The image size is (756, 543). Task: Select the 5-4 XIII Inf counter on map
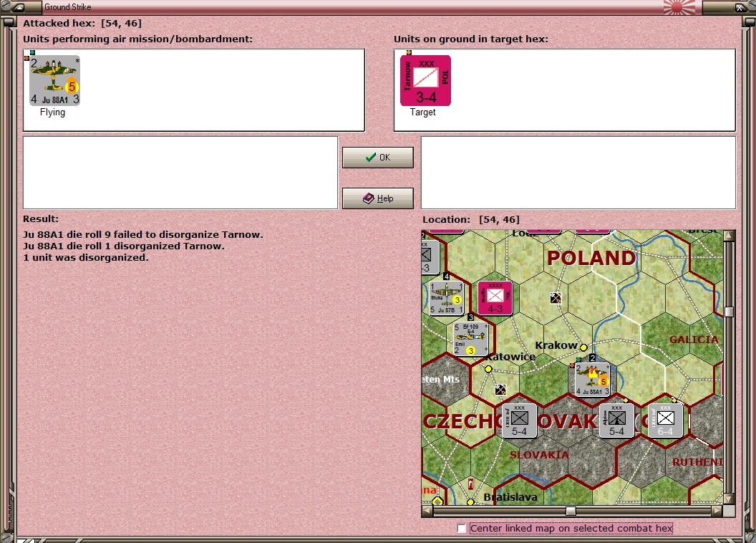pos(519,421)
